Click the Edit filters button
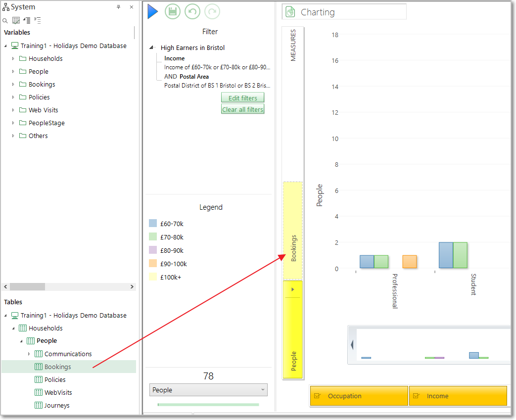 242,98
